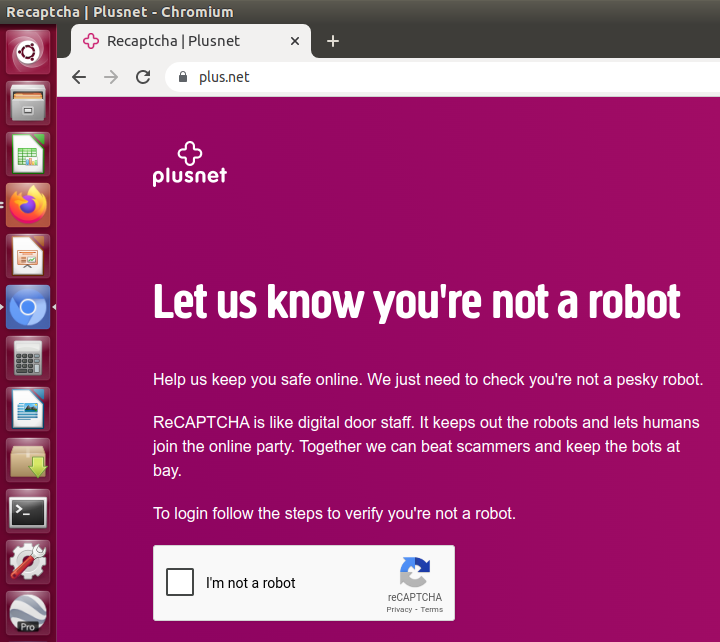Click the 'To login follow the steps' text

click(334, 513)
